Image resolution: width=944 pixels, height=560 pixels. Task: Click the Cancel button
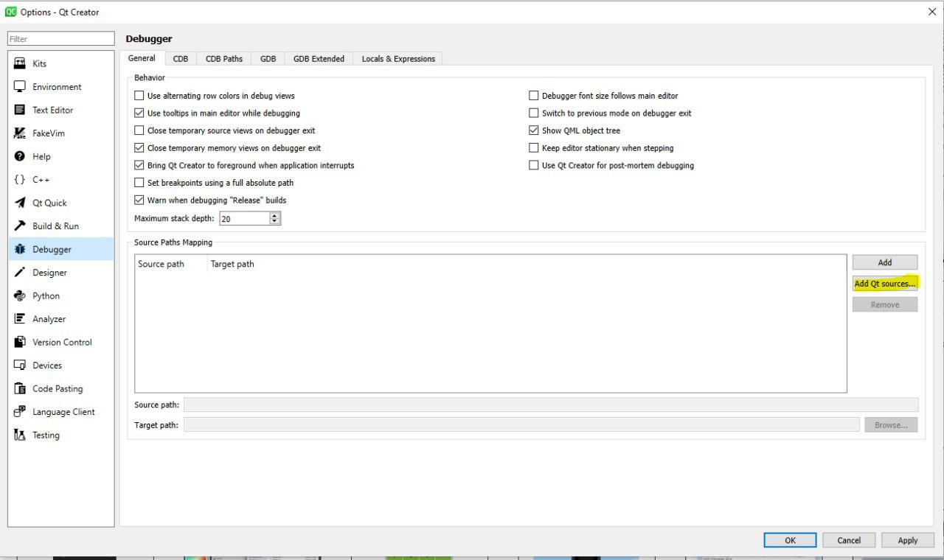[849, 540]
